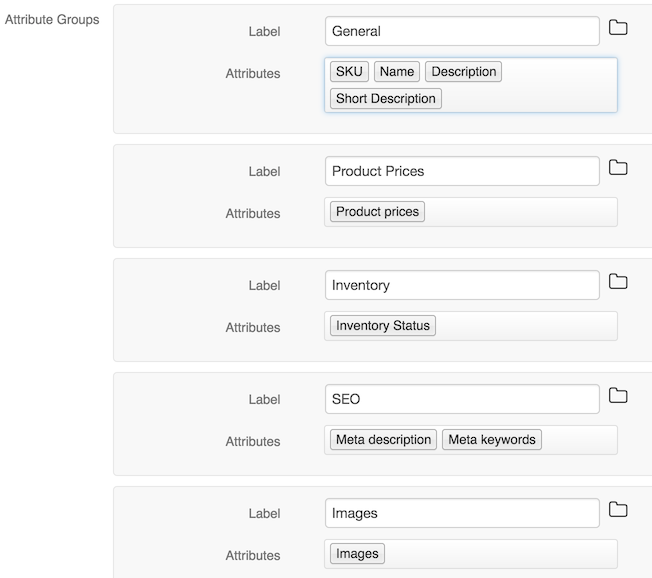Click the folder icon beside SEO label
The width and height of the screenshot is (652, 578).
tap(618, 396)
